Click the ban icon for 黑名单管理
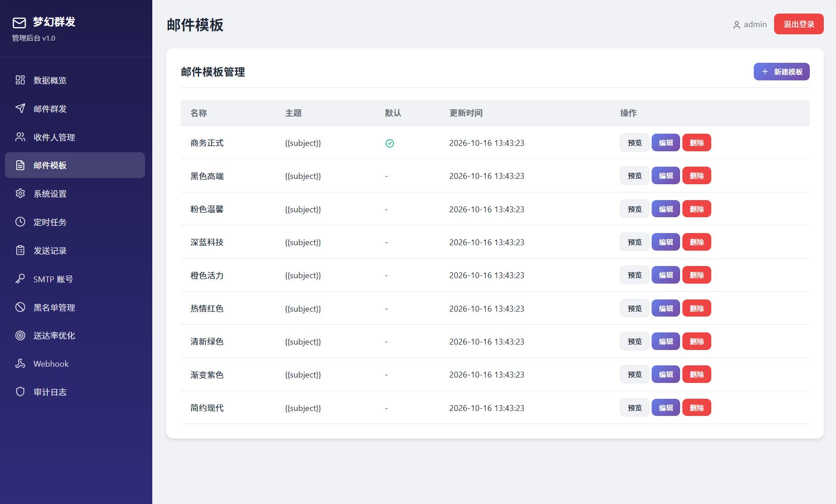The image size is (836, 504). [20, 307]
